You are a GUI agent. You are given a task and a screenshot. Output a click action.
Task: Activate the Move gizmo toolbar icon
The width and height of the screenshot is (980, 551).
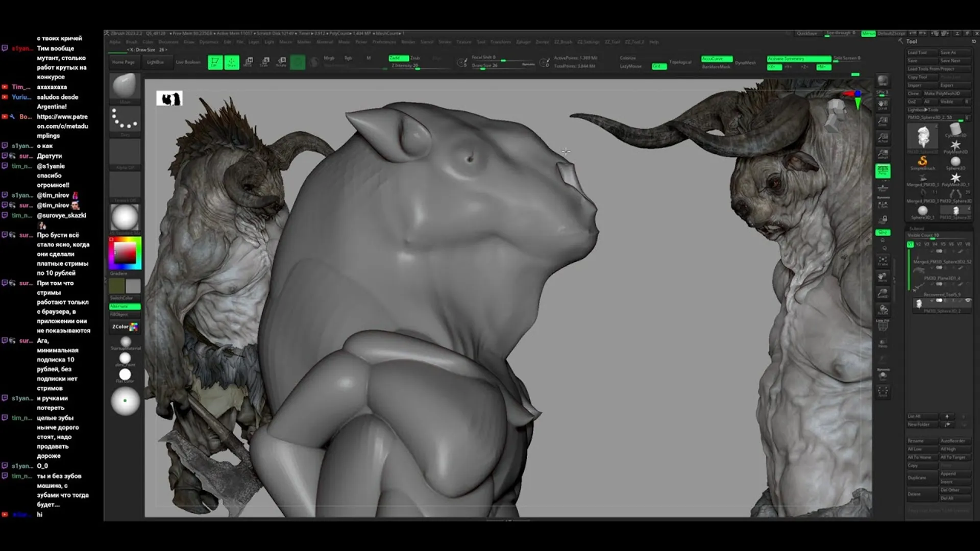(248, 62)
